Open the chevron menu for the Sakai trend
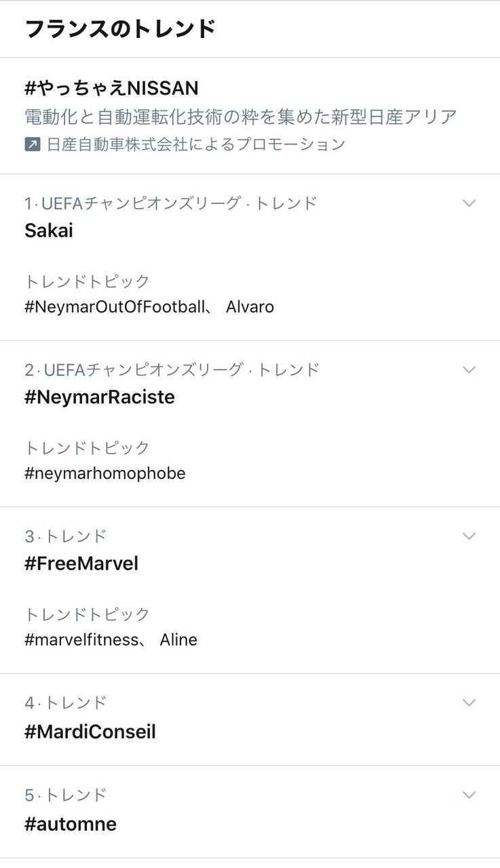The width and height of the screenshot is (500, 868). pos(469,203)
